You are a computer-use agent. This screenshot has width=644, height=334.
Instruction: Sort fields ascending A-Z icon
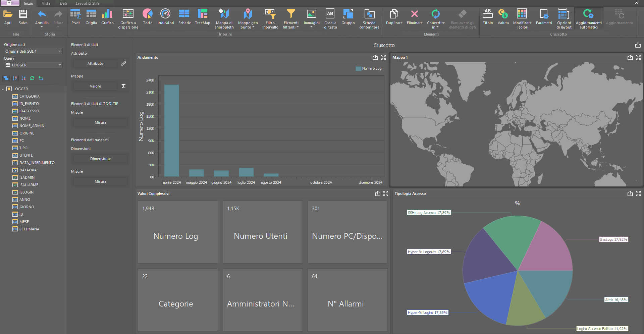(15, 78)
